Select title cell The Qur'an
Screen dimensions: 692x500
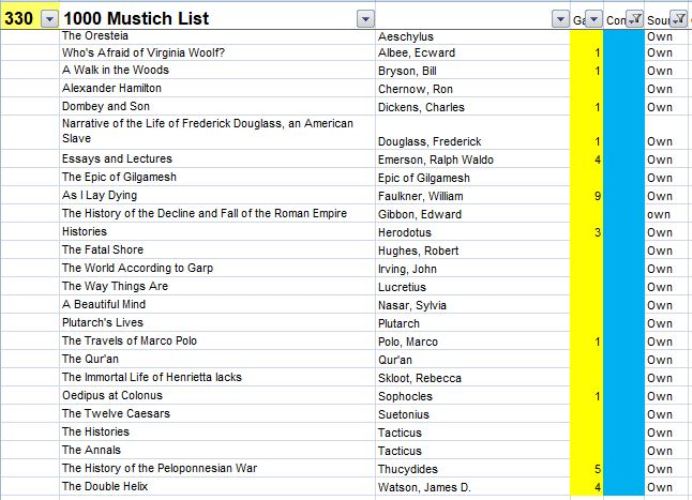[x=217, y=358]
